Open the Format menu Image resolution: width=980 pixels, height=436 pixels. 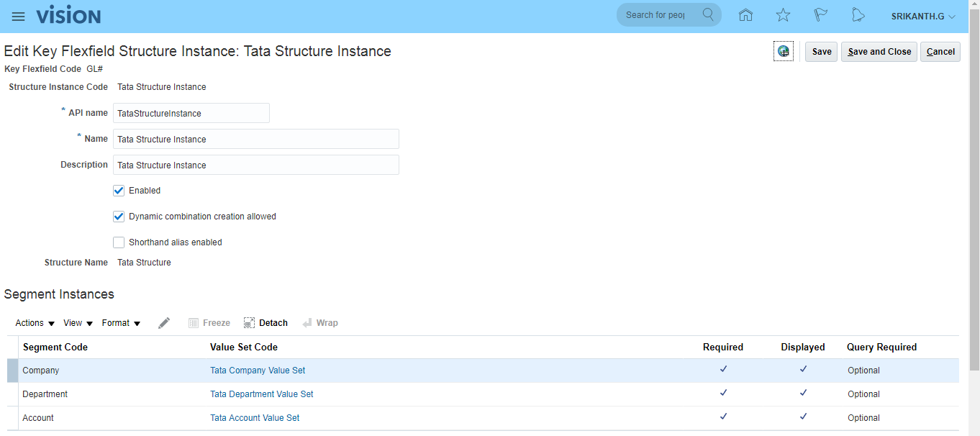click(x=121, y=323)
